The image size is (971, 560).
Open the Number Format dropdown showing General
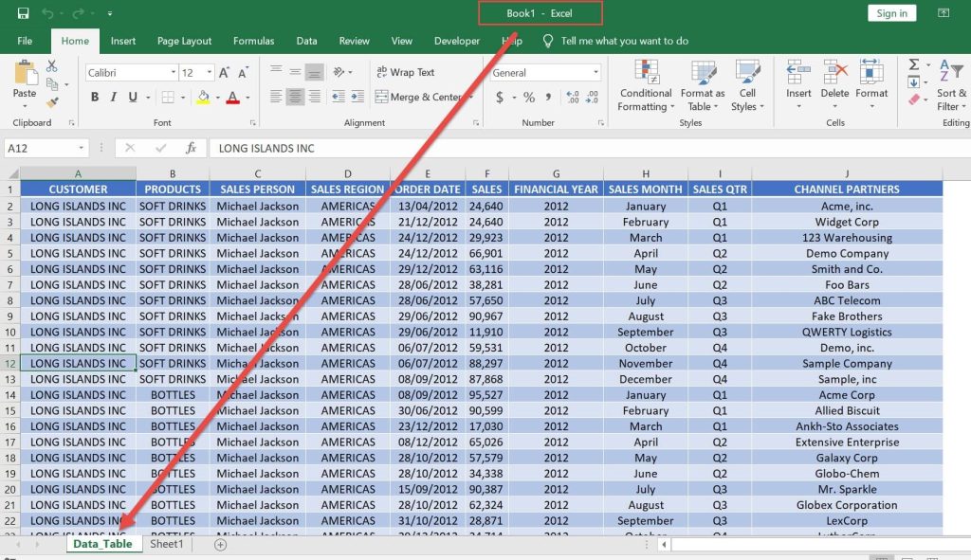point(543,72)
